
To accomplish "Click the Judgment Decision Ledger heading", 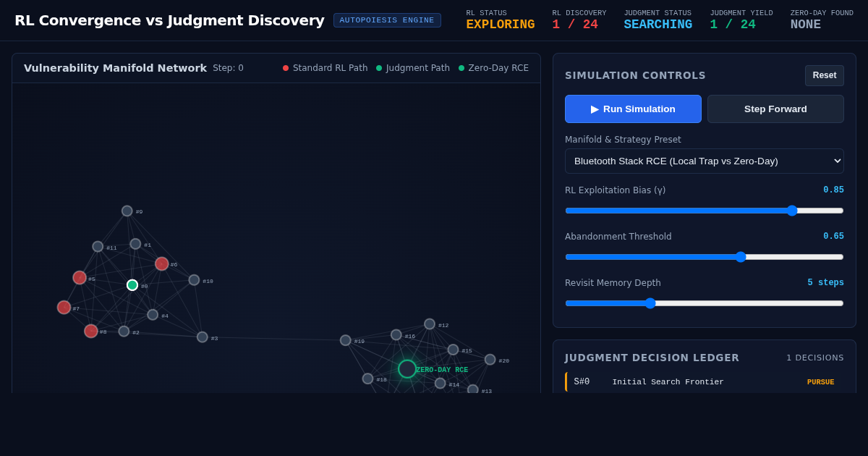I will [652, 358].
